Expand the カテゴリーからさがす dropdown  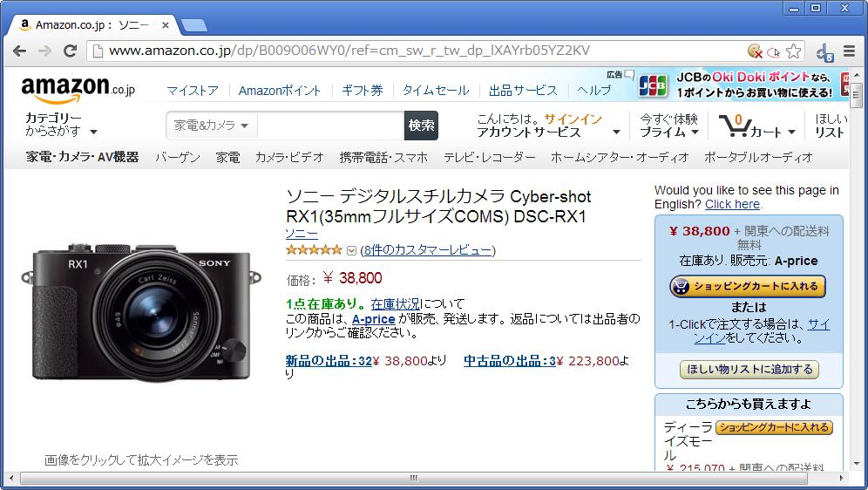61,125
